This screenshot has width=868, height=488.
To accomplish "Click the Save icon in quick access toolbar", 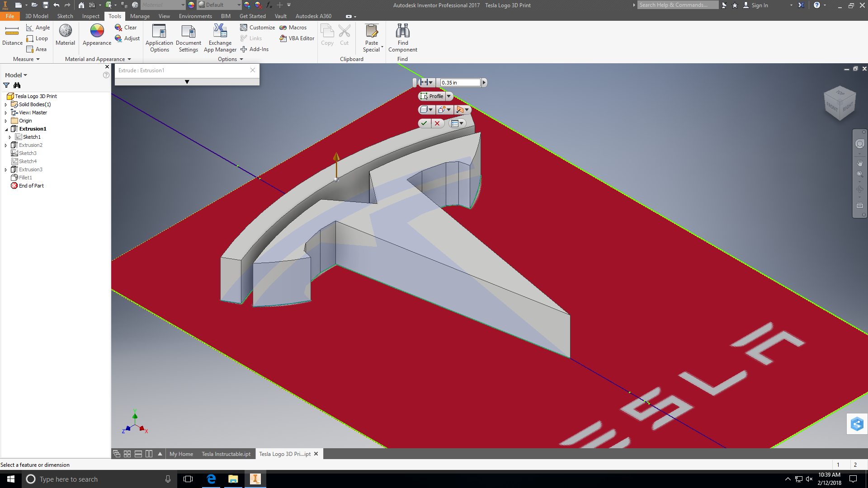I will [x=45, y=5].
